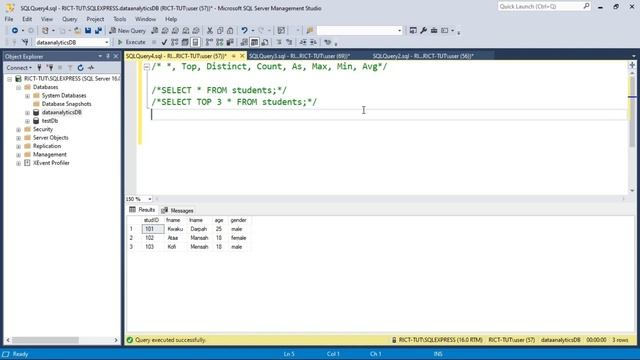Expand the testDb database node
Screen dimensions: 640x360
point(27,121)
